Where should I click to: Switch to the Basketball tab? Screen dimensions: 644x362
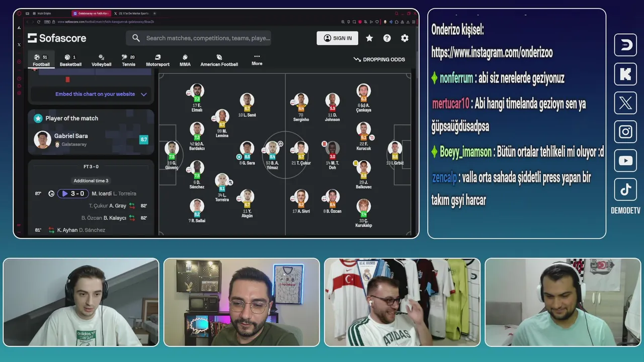pos(70,60)
